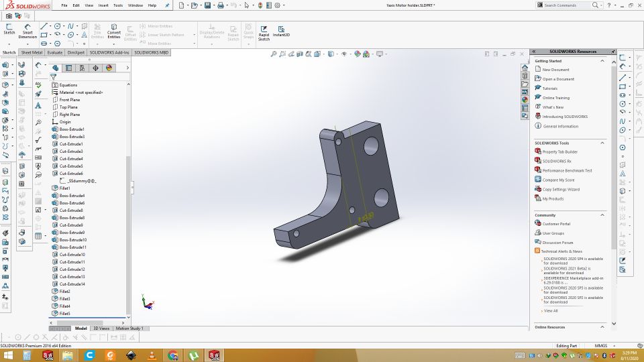Screen dimensions: 644x362
Task: Collapse the Community section
Action: (602, 215)
